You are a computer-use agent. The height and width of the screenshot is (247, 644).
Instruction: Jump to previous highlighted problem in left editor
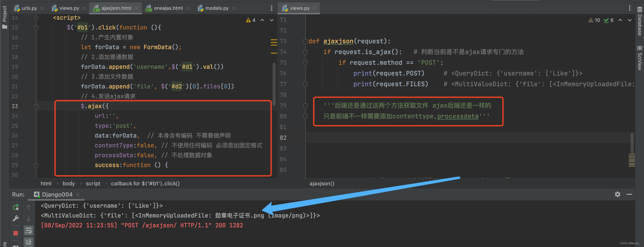(262, 20)
